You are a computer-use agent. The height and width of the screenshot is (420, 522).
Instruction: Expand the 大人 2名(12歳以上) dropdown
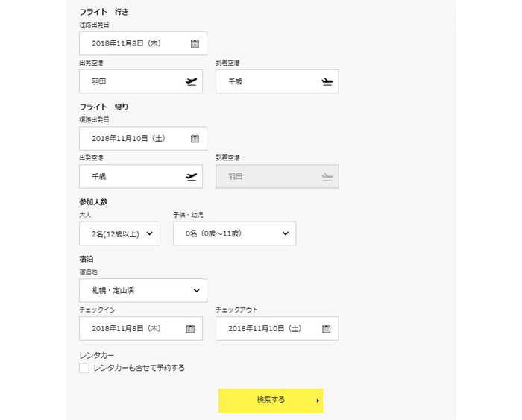(119, 233)
